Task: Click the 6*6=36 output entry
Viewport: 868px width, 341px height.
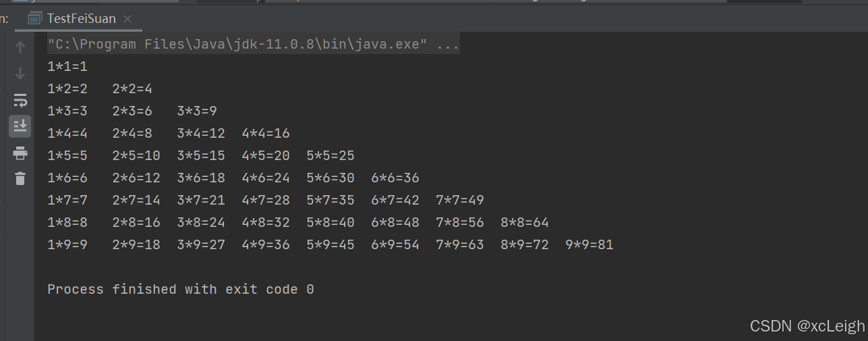Action: [x=395, y=178]
